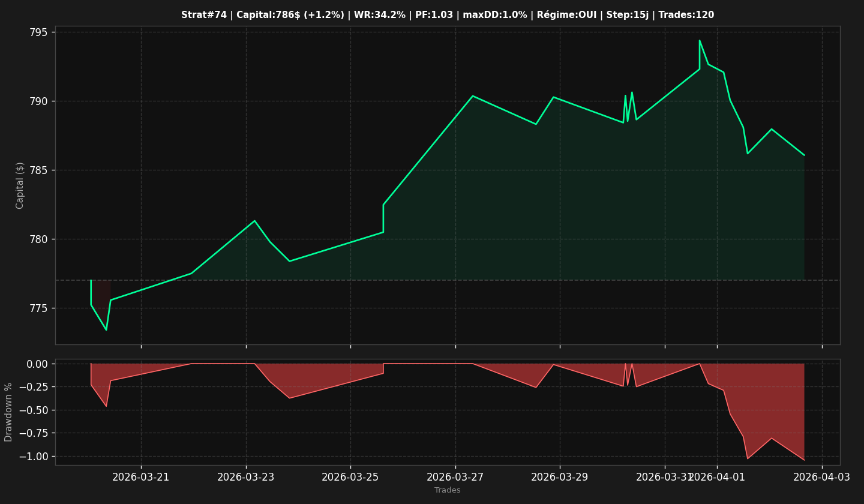The width and height of the screenshot is (864, 504).
Task: Click the 2026-03-25 date tick label
Action: [x=350, y=477]
